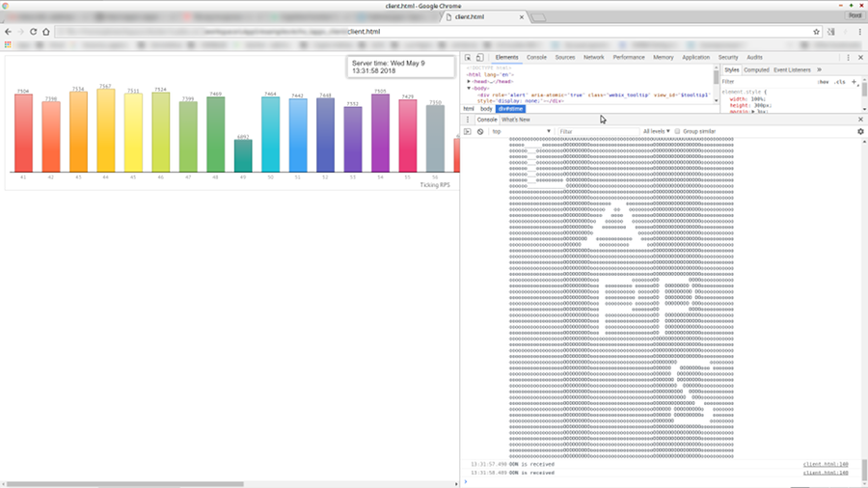
Task: Click the yellow bar labeled 7511
Action: 133,133
